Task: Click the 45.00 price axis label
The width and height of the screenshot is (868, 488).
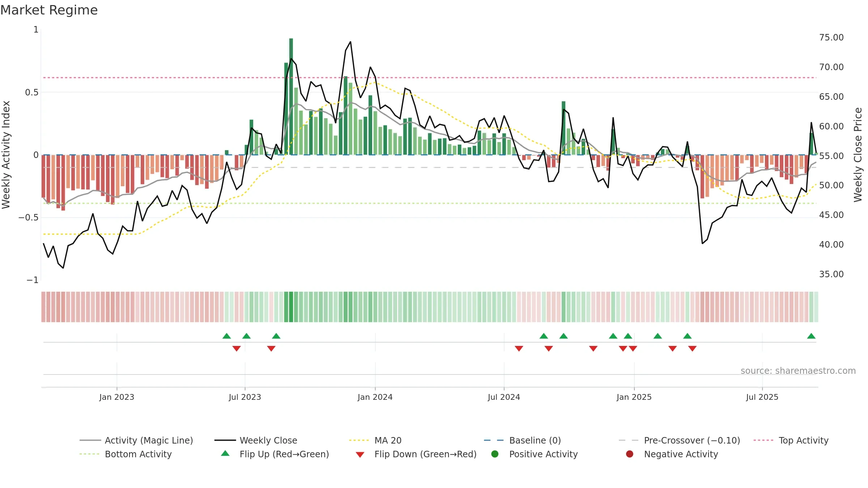Action: (831, 215)
